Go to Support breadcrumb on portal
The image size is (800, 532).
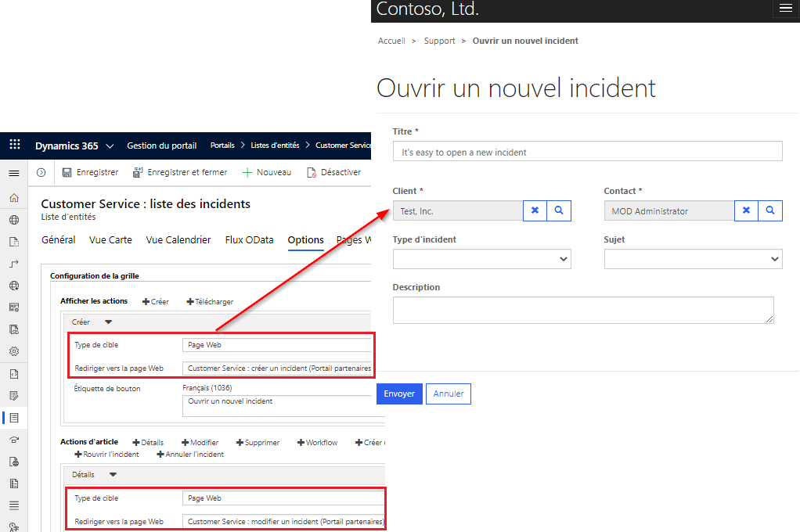point(439,41)
